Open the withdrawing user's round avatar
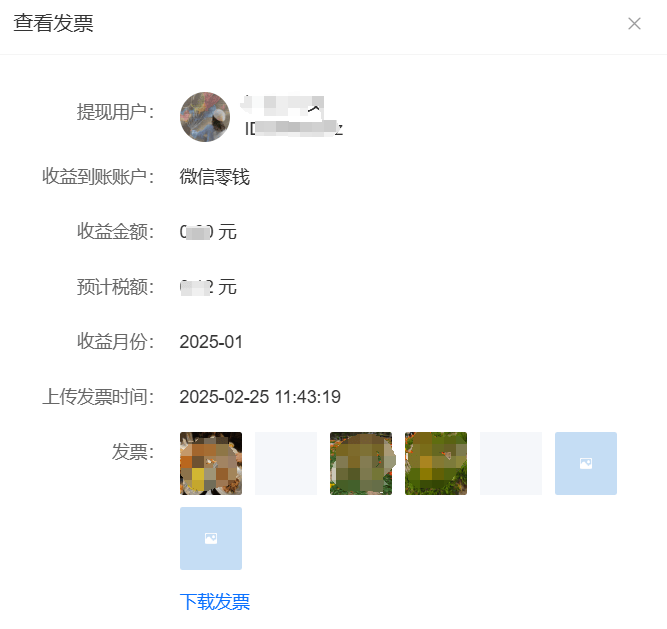This screenshot has width=667, height=629. click(x=205, y=117)
